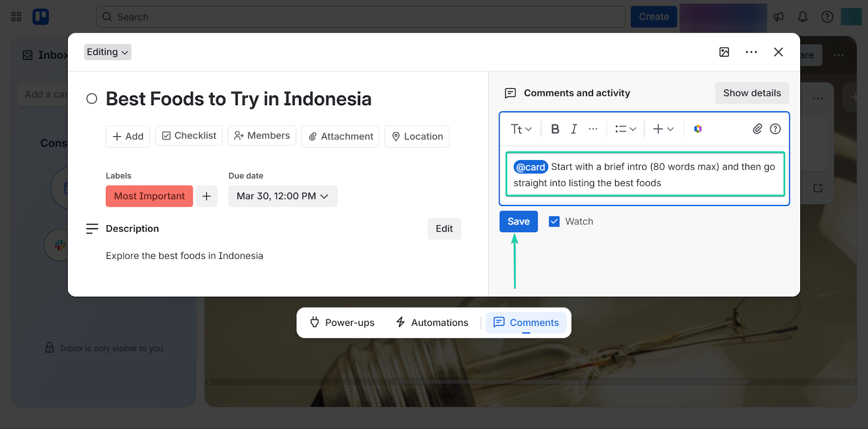This screenshot has width=868, height=429.
Task: Toggle bold formatting in comment editor
Action: point(555,129)
